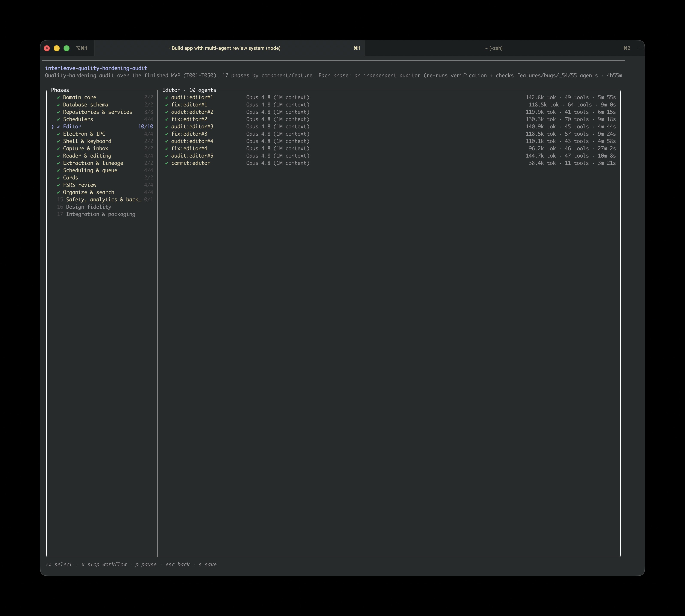The image size is (685, 616).
Task: Click the checkmark icon beside Domain core
Action: click(59, 97)
